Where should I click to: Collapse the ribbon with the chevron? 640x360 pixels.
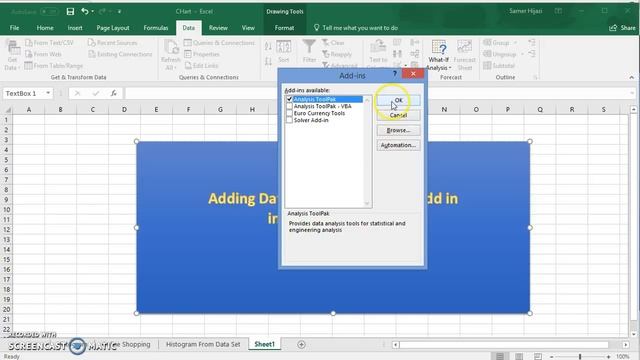[x=631, y=77]
